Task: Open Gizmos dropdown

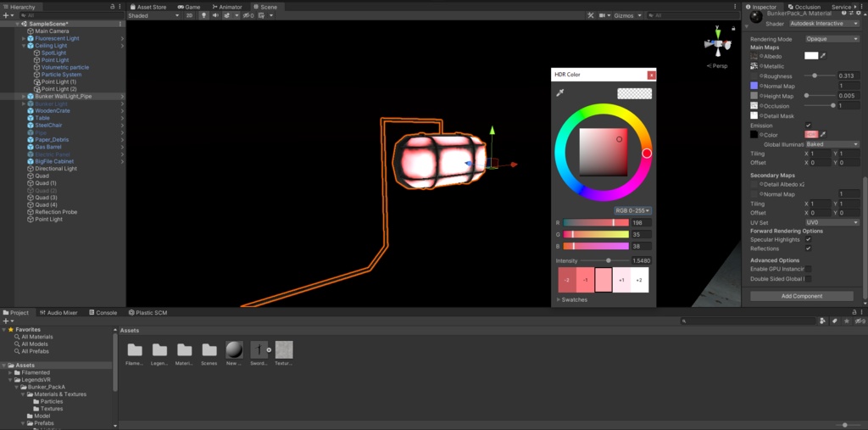Action: click(628, 15)
